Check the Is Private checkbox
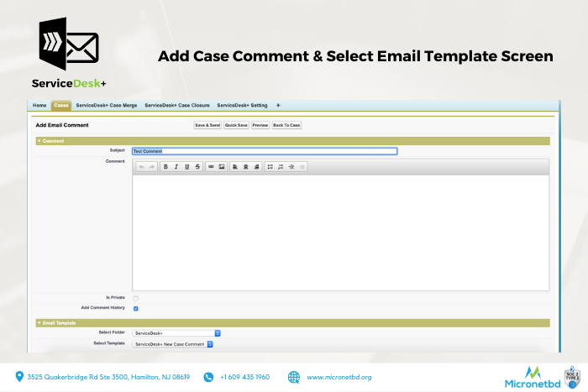Image resolution: width=588 pixels, height=392 pixels. tap(136, 298)
